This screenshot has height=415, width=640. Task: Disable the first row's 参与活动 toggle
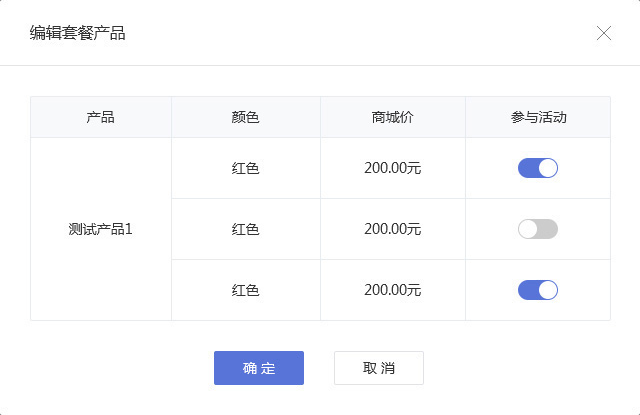click(537, 168)
